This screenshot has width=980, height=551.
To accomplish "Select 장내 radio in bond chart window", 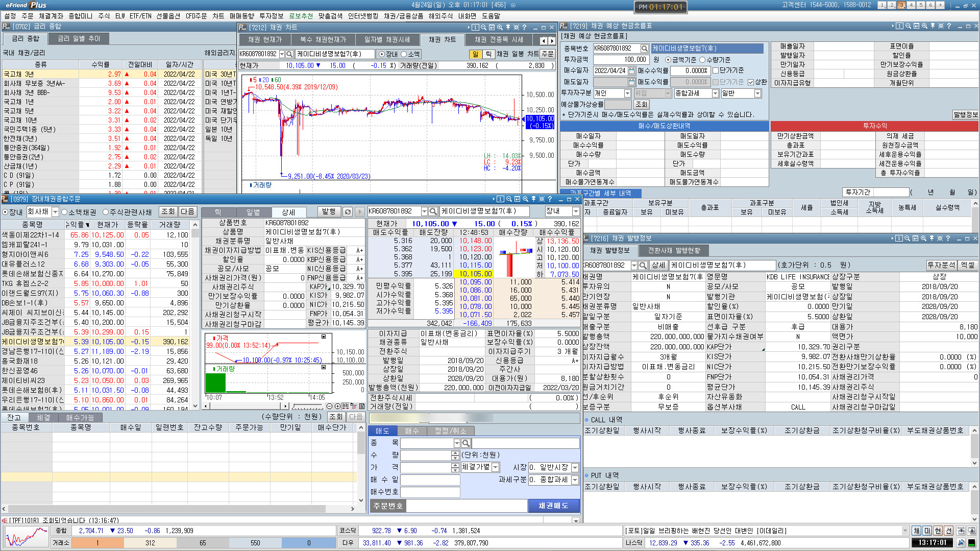I will tap(381, 54).
